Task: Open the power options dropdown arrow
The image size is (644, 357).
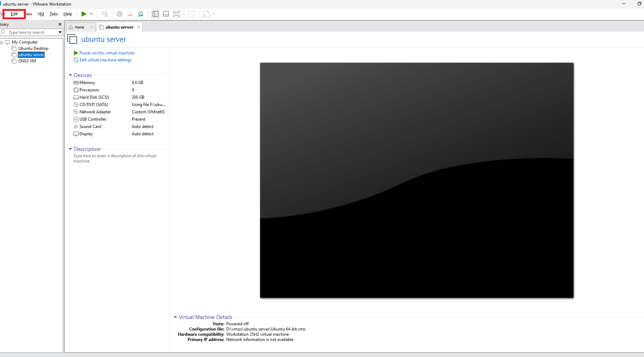Action: (91, 14)
